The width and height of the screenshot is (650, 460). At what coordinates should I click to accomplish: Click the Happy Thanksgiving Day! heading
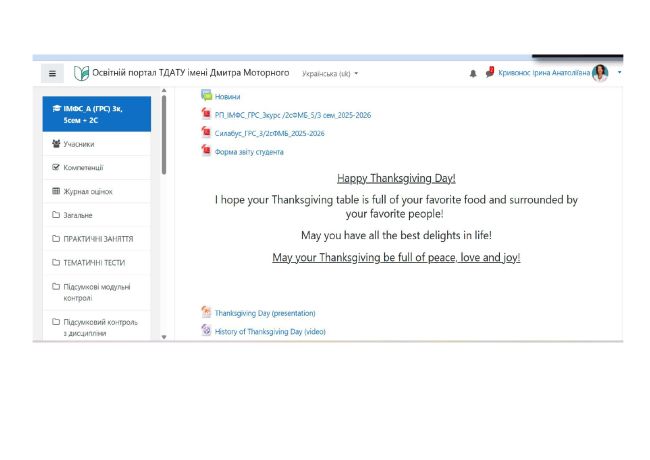[x=396, y=178]
